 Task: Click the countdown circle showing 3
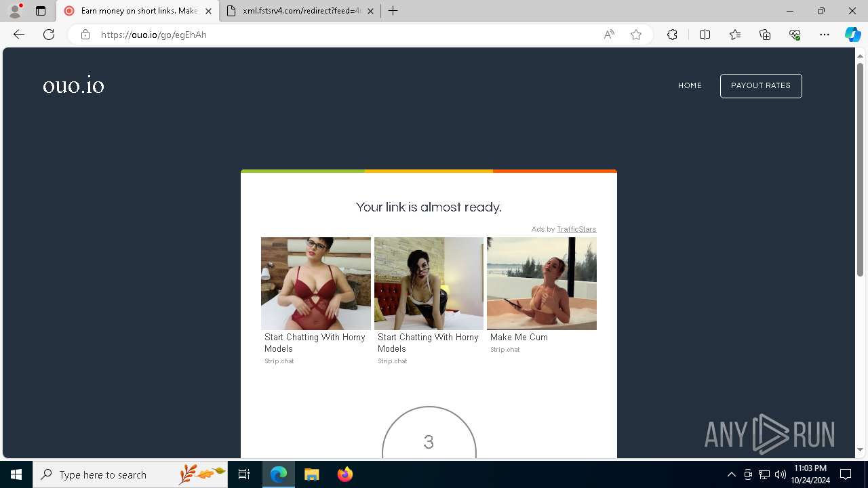click(x=429, y=434)
